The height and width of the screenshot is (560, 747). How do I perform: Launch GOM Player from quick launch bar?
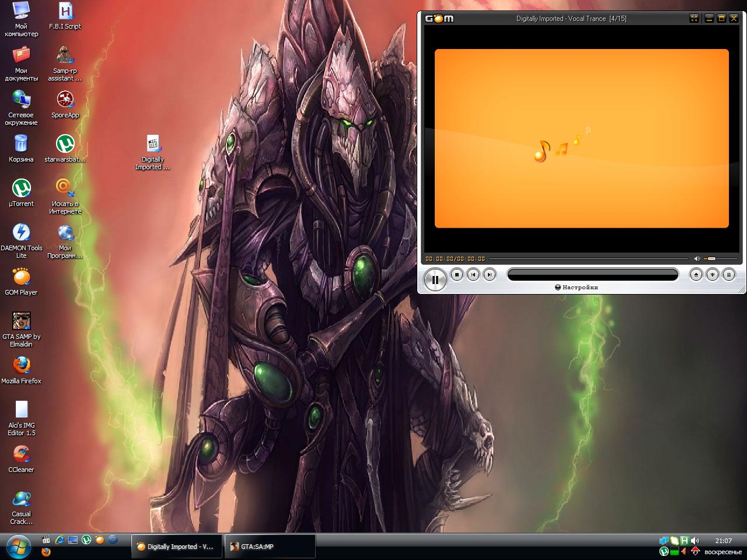coord(100,540)
